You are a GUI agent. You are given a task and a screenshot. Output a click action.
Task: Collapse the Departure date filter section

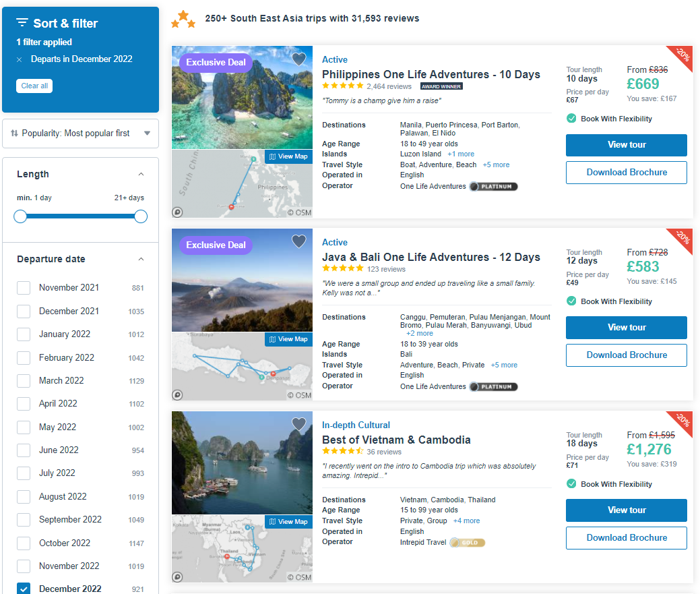pos(141,259)
